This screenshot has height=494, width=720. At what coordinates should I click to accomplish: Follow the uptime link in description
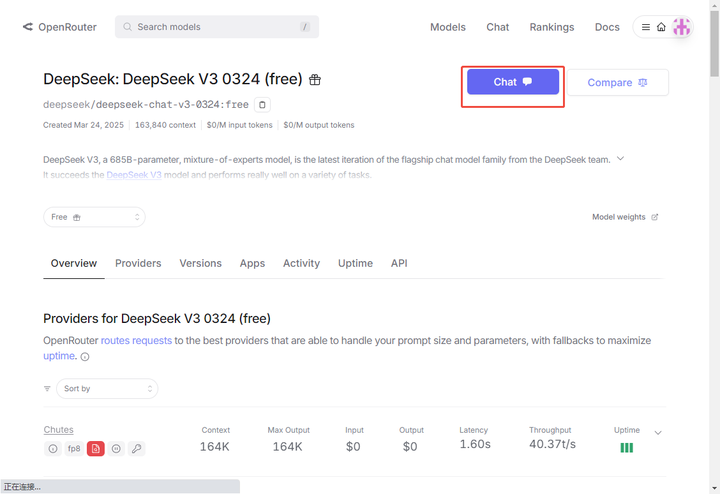[59, 356]
